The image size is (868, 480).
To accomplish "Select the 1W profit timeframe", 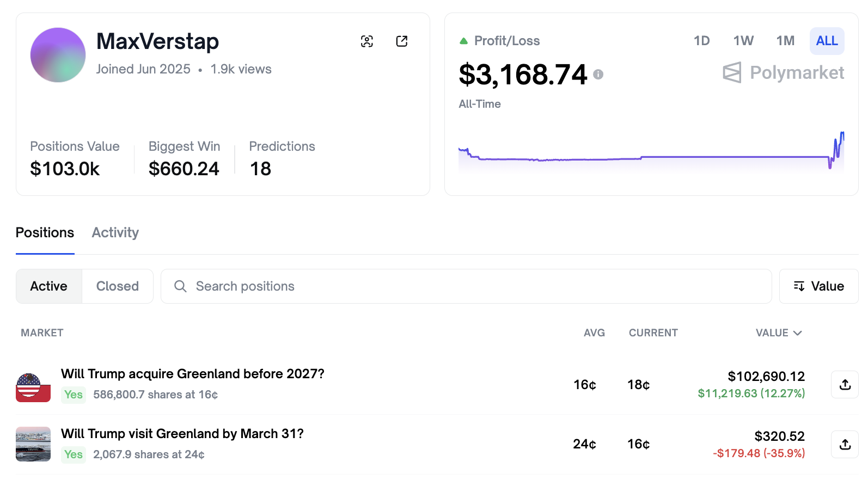I will [x=743, y=41].
